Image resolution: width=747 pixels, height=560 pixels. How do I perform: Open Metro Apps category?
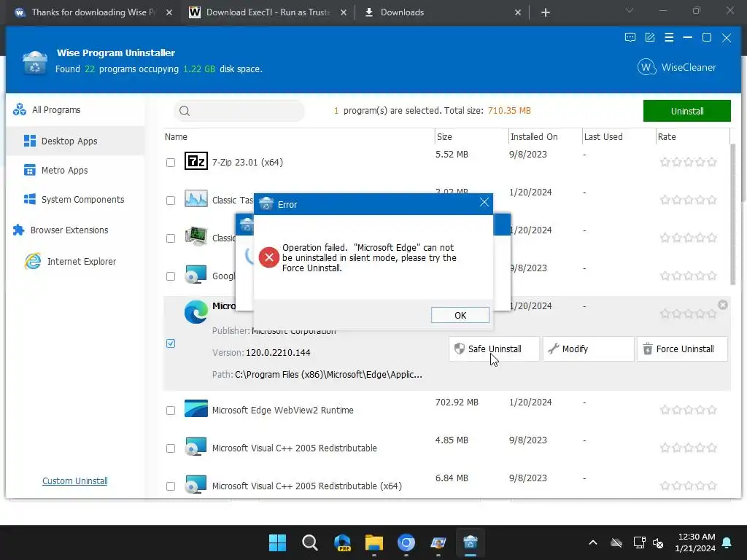click(64, 171)
